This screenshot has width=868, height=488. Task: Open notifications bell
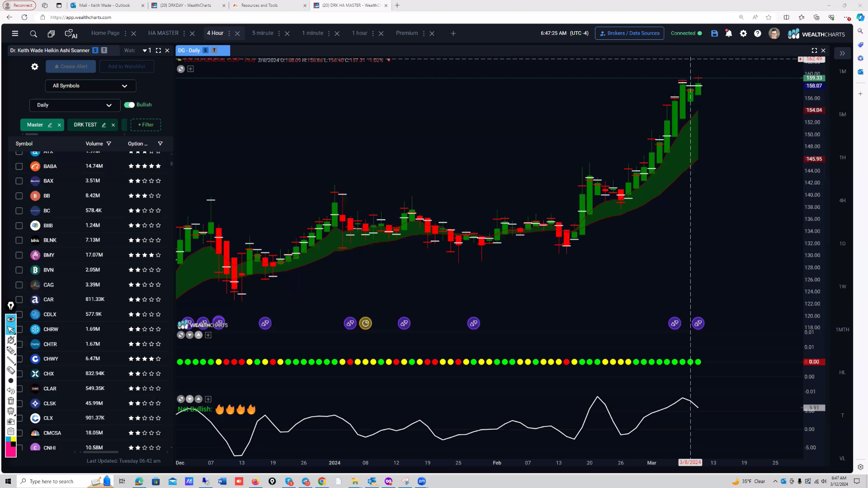729,33
